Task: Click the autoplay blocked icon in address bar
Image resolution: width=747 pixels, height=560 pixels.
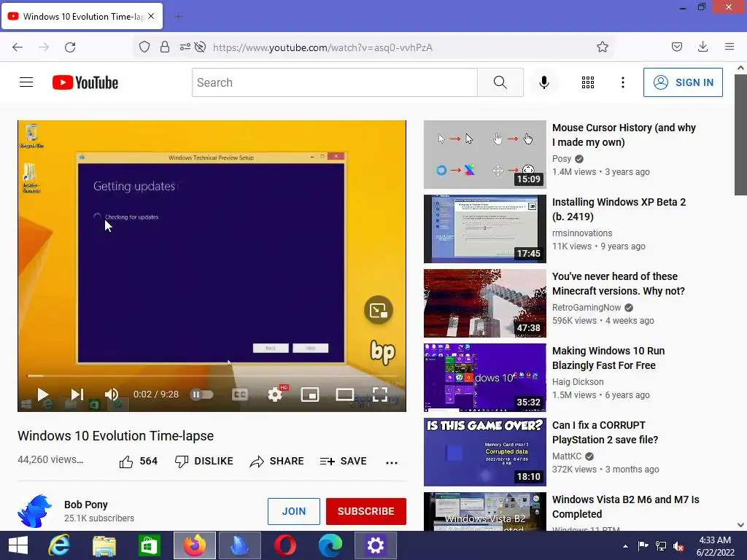Action: pyautogui.click(x=201, y=47)
